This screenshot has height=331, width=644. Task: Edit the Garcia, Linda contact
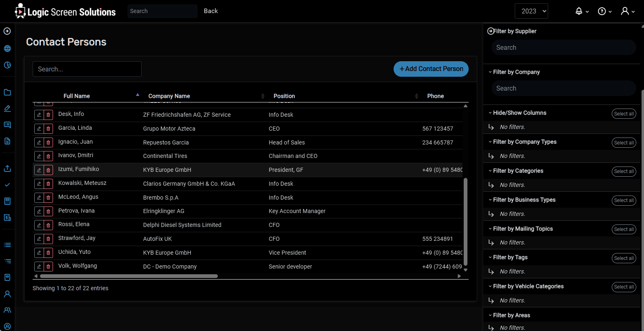(39, 129)
